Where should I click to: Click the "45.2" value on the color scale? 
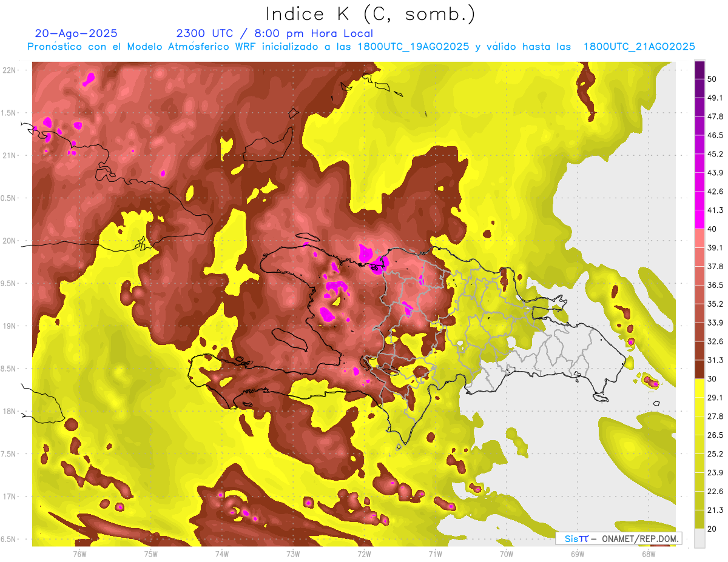pyautogui.click(x=715, y=154)
